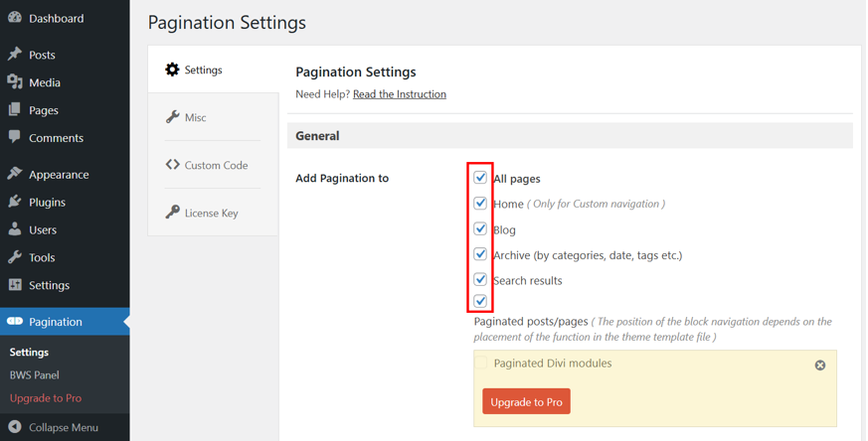Switch to the Settings tab
The height and width of the screenshot is (441, 868).
pos(213,70)
